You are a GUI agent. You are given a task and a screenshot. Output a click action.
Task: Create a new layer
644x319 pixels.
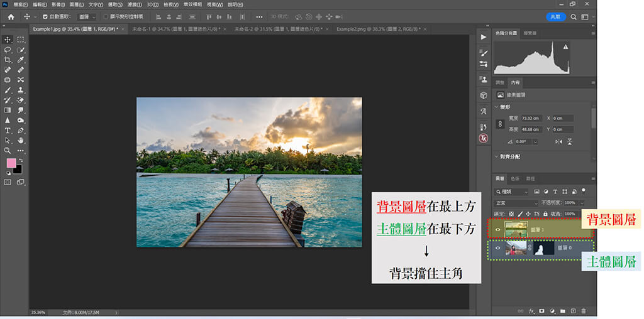point(574,311)
